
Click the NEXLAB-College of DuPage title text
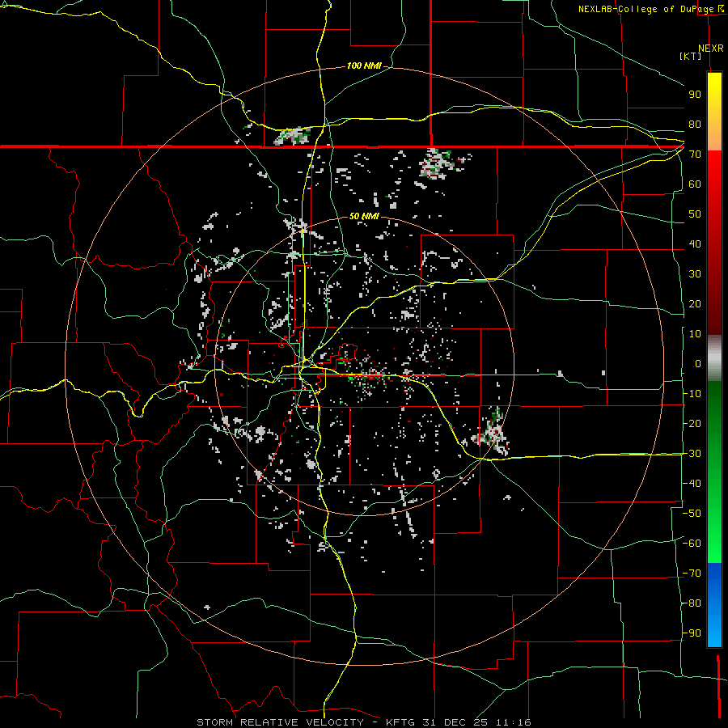pyautogui.click(x=646, y=9)
